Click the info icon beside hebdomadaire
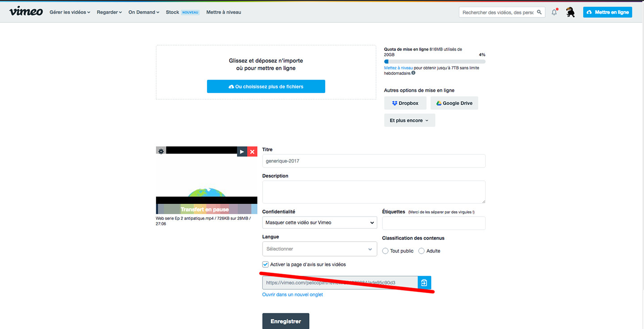 [x=413, y=73]
